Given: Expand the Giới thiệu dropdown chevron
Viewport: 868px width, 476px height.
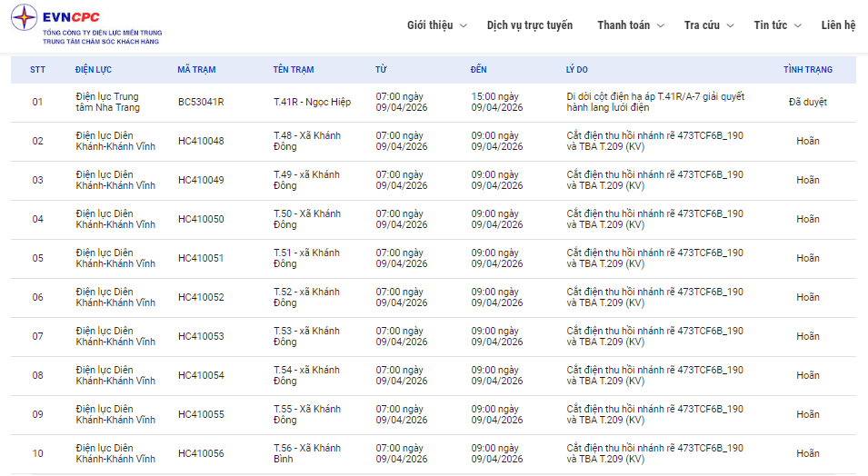Looking at the screenshot, I should coord(464,25).
